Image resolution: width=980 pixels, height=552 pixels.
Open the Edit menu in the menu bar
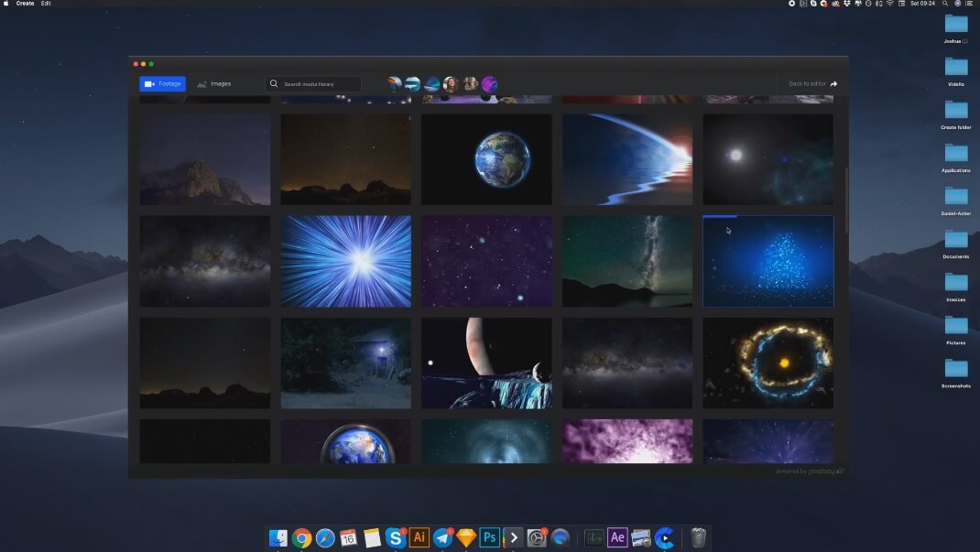[x=46, y=4]
